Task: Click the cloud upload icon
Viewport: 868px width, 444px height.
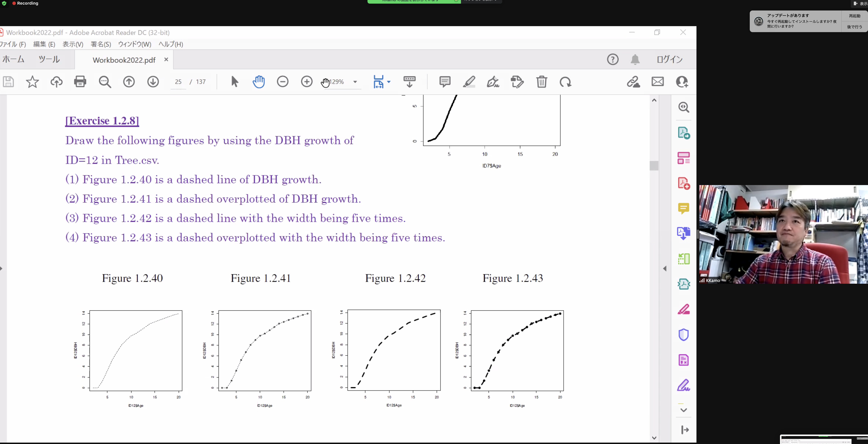Action: (57, 82)
